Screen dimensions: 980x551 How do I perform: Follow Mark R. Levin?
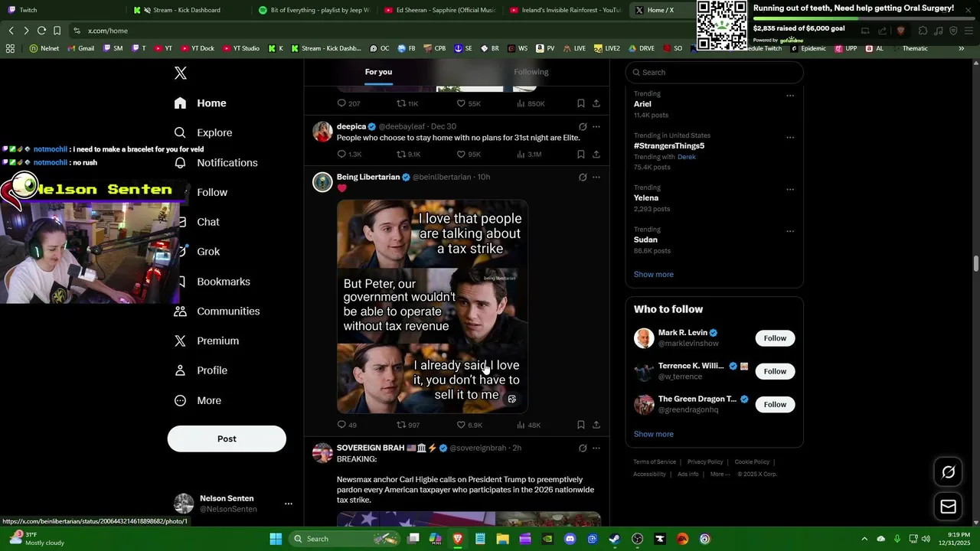[775, 338]
